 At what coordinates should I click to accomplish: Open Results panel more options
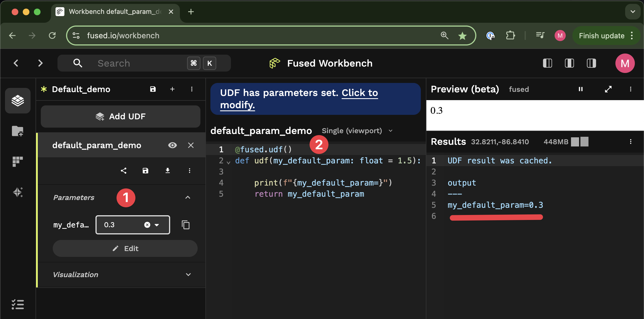tap(631, 142)
